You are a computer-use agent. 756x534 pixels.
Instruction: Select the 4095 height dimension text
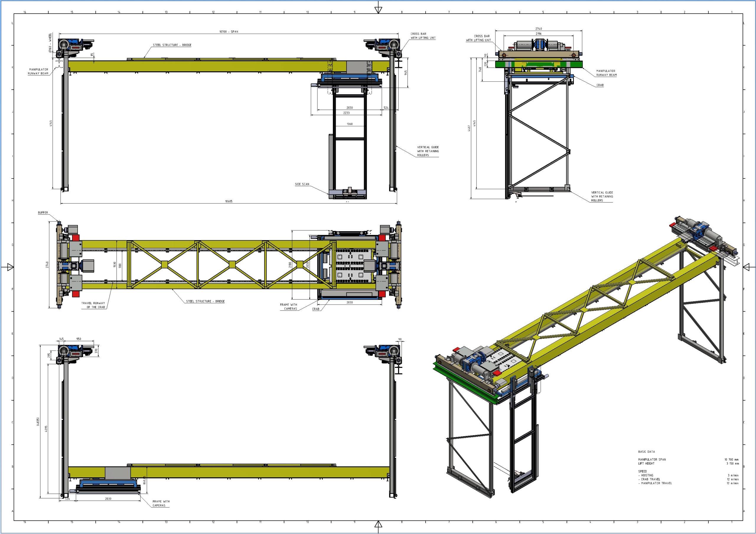46,429
